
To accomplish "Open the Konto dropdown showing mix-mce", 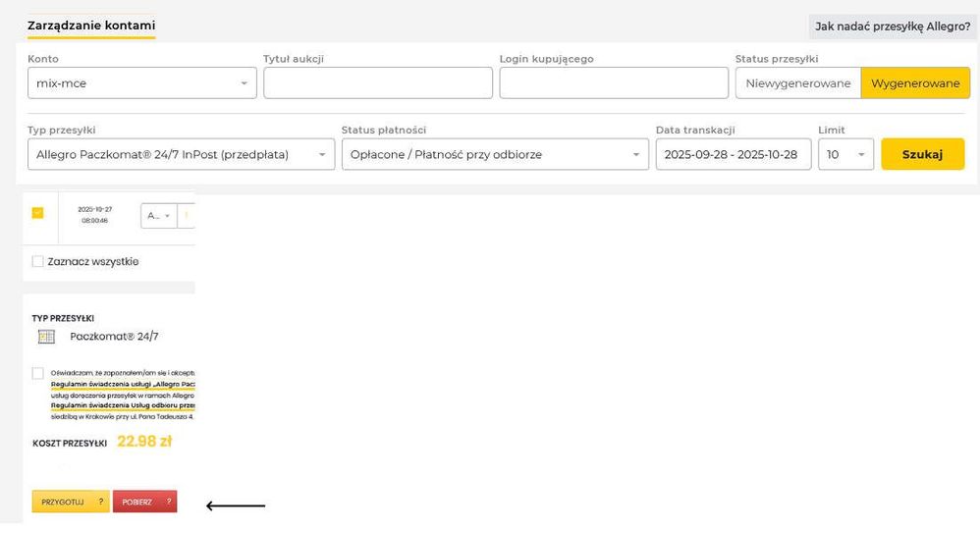I will [x=142, y=83].
